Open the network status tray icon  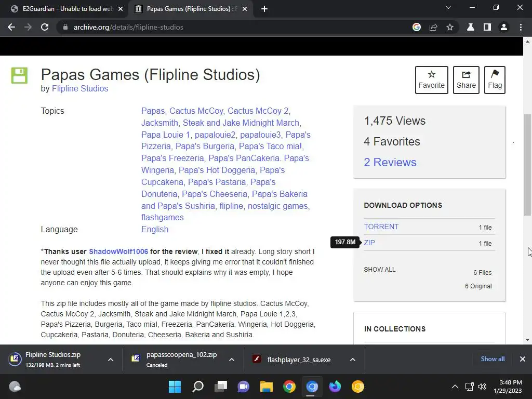(x=470, y=387)
